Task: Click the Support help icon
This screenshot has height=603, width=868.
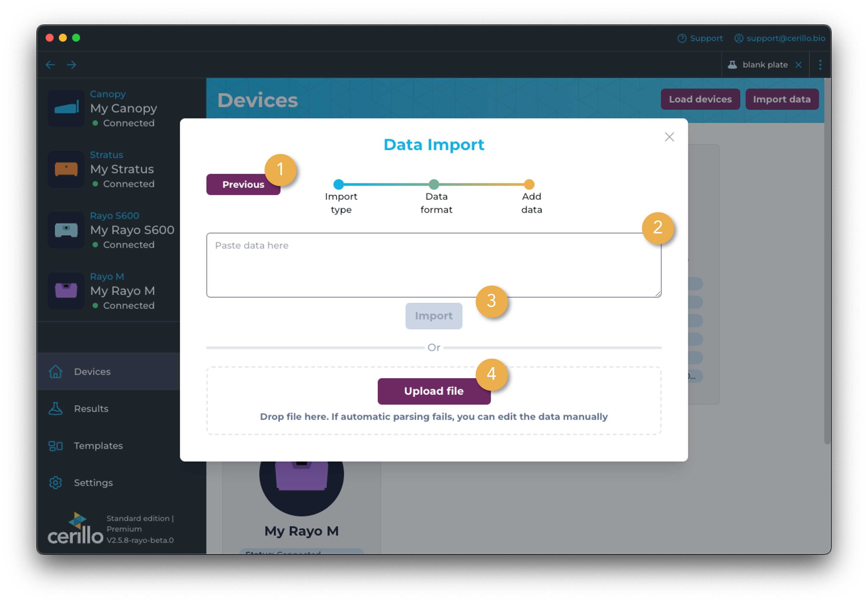Action: [682, 38]
